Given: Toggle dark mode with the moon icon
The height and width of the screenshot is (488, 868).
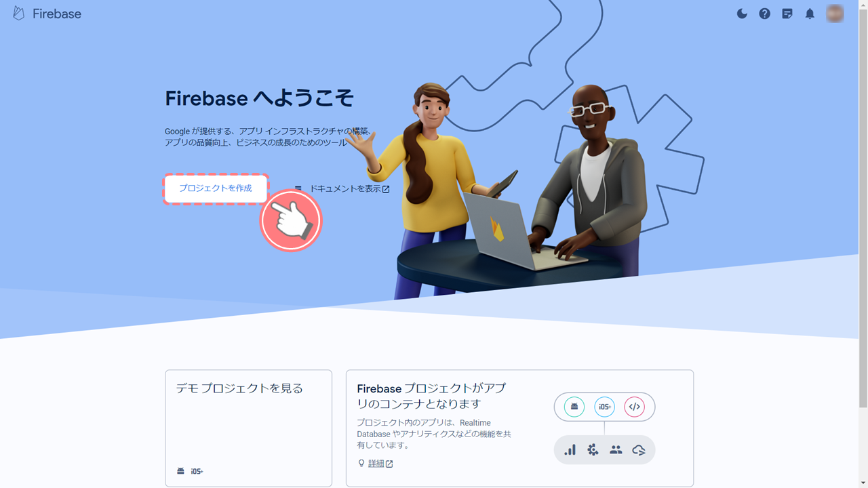Looking at the screenshot, I should click(x=742, y=14).
